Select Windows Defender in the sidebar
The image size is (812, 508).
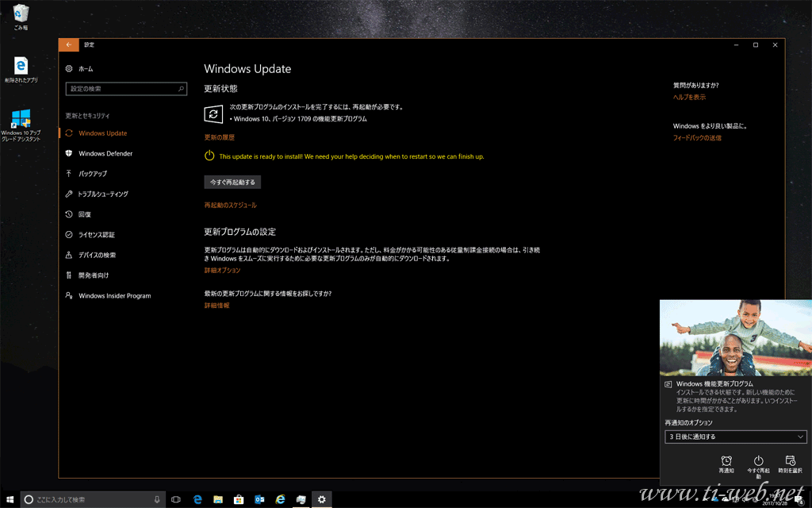tap(105, 153)
